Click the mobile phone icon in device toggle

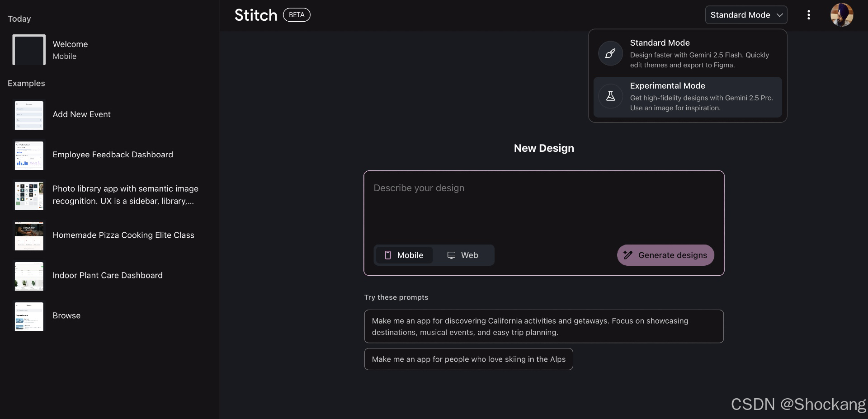[x=387, y=255]
